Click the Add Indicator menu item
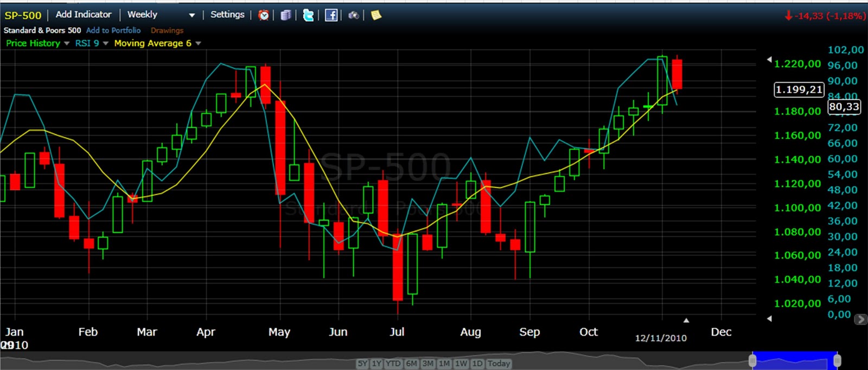The height and width of the screenshot is (370, 868). (84, 15)
